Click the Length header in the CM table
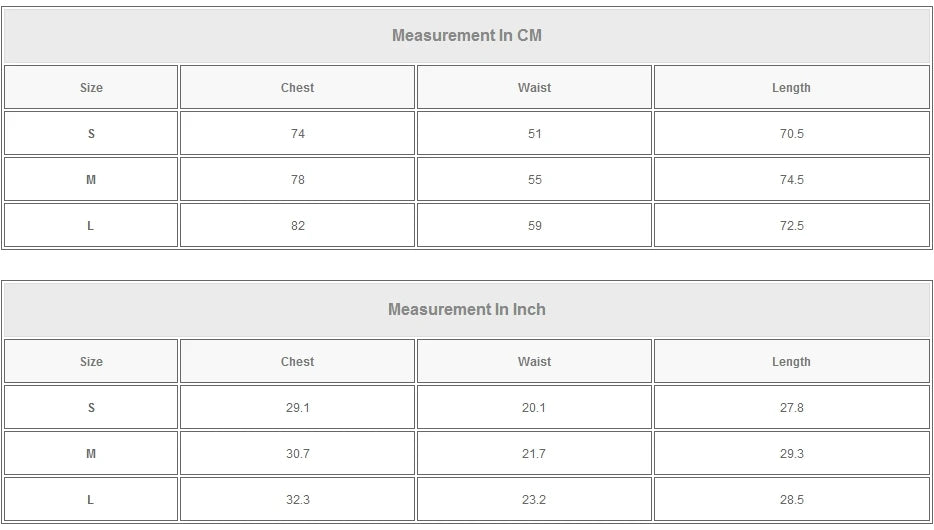The image size is (934, 530). (791, 88)
